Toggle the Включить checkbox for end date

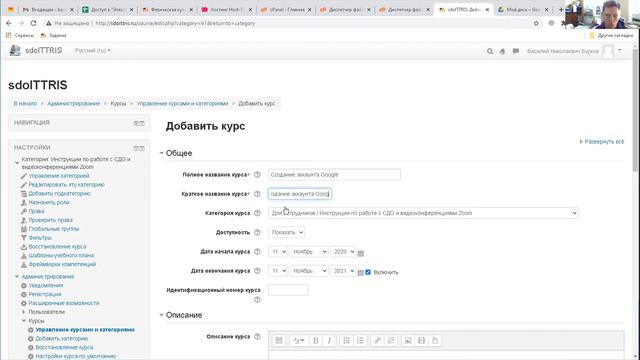click(x=368, y=272)
